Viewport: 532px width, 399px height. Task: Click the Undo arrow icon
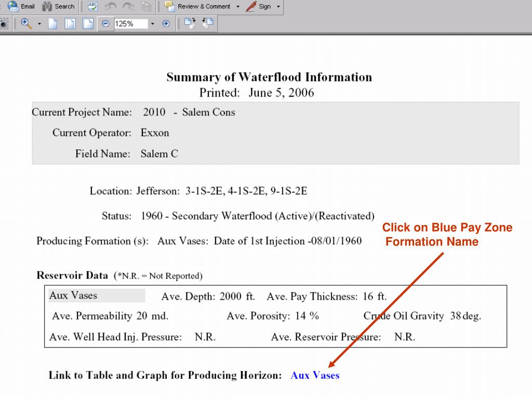point(111,6)
